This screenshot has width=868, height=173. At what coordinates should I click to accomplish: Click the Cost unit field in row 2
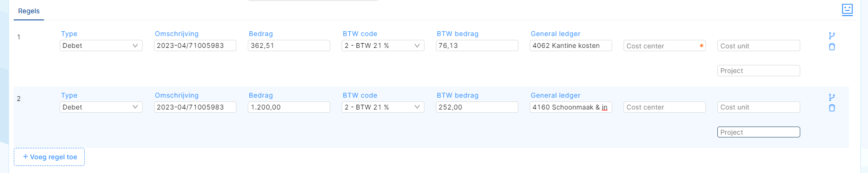[759, 107]
